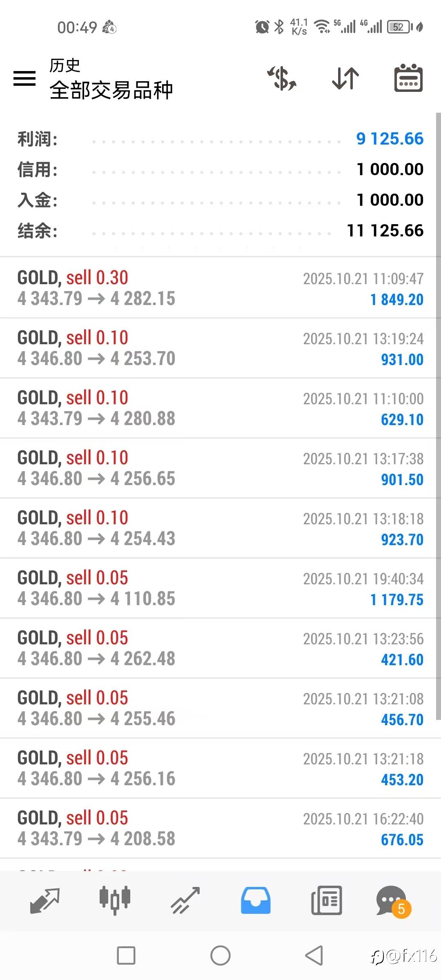Select trade with profit 931.00
Screen dimensions: 441x980
220,348
